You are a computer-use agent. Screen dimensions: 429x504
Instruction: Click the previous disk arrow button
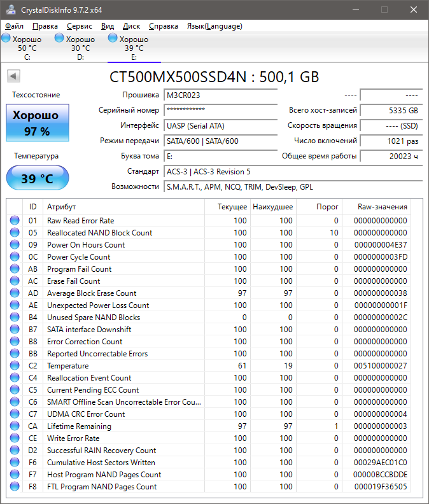pyautogui.click(x=13, y=76)
